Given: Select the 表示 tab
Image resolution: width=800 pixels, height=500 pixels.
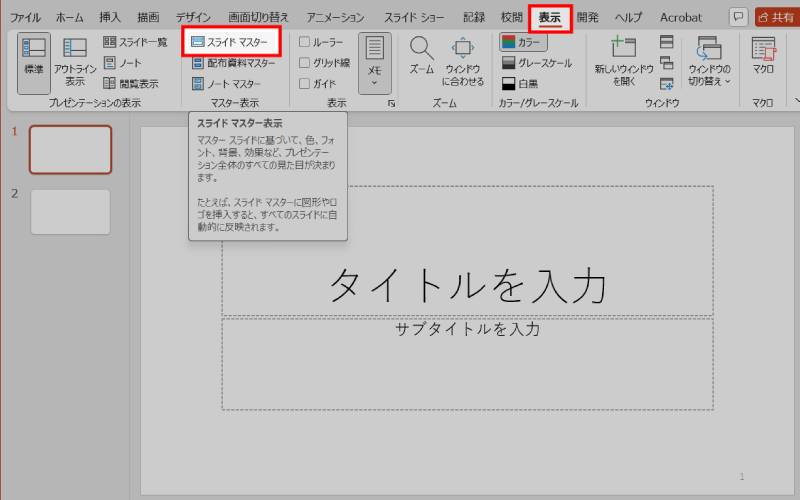Looking at the screenshot, I should [550, 18].
